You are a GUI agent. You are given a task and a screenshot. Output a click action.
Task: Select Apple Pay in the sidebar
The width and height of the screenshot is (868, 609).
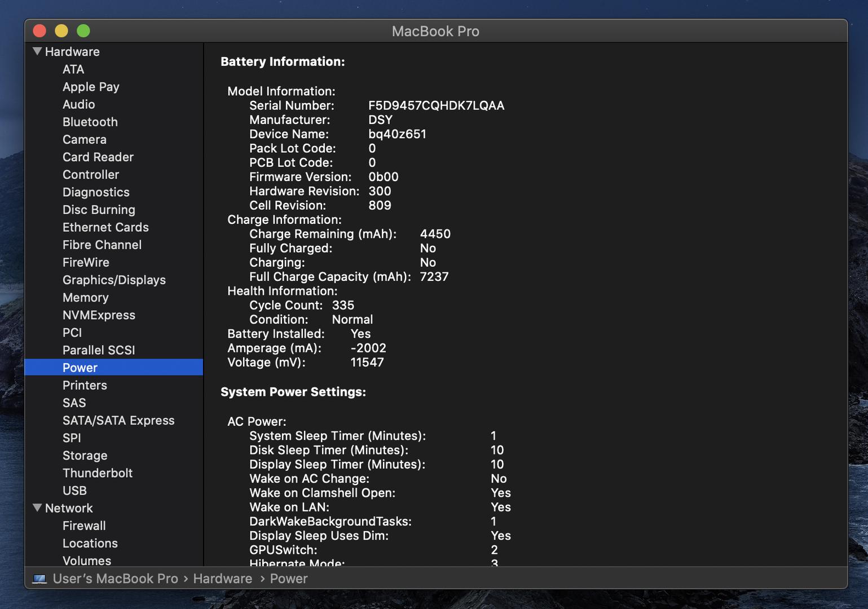[91, 87]
